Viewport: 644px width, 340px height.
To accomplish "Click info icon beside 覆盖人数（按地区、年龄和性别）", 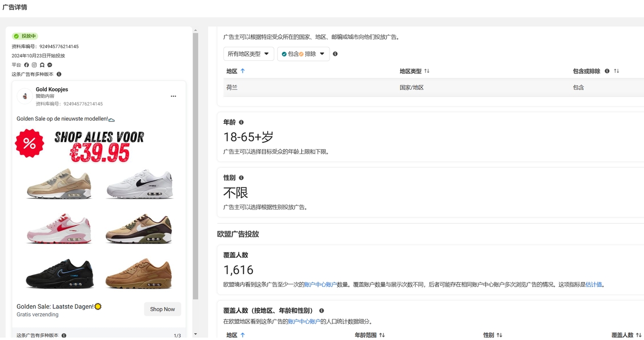I will 321,311.
